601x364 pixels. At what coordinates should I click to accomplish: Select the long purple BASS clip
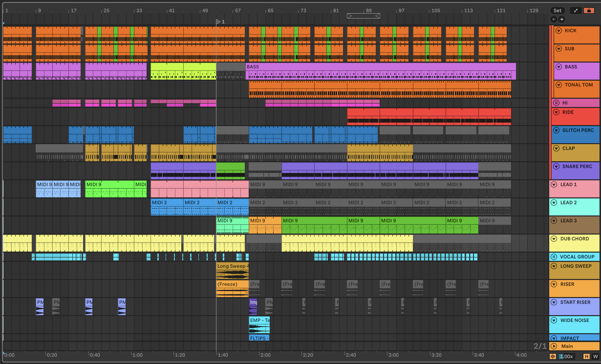tap(381, 71)
